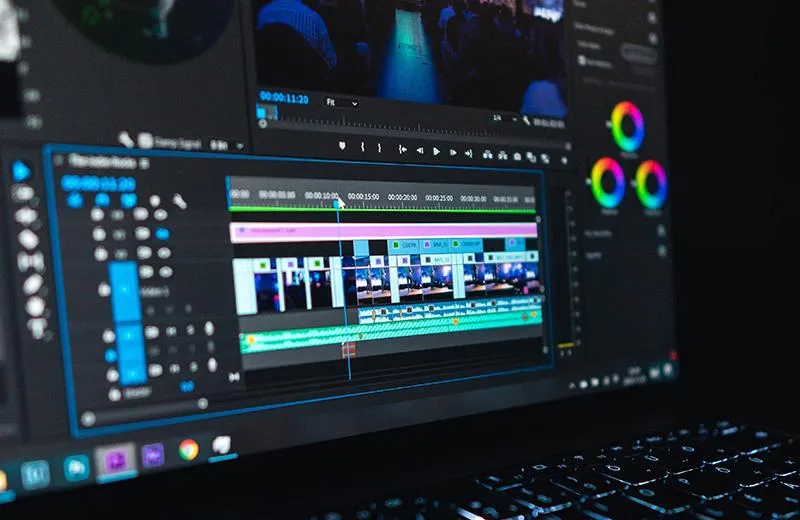Add a marker from timeline header
This screenshot has height=520, width=800.
(155, 201)
